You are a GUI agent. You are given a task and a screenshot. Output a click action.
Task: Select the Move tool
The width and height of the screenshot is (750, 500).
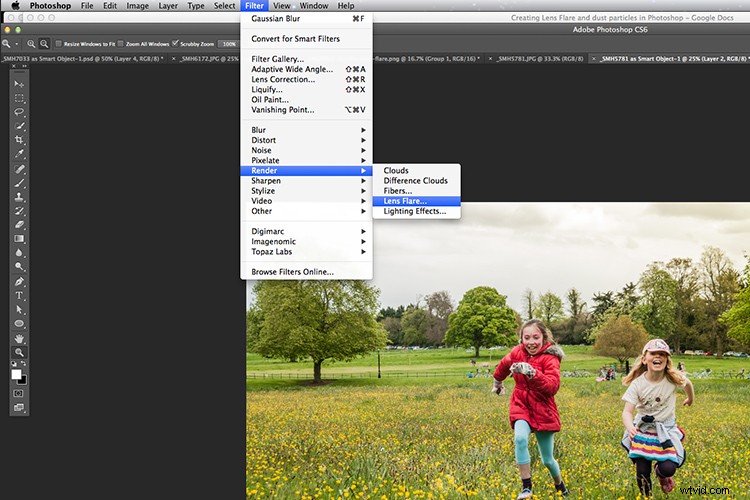click(19, 84)
